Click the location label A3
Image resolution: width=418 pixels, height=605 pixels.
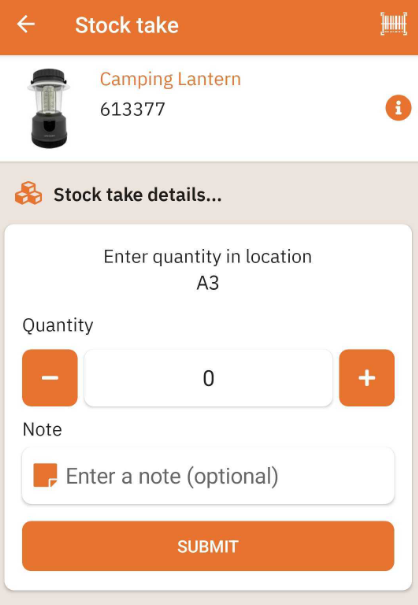(x=208, y=283)
